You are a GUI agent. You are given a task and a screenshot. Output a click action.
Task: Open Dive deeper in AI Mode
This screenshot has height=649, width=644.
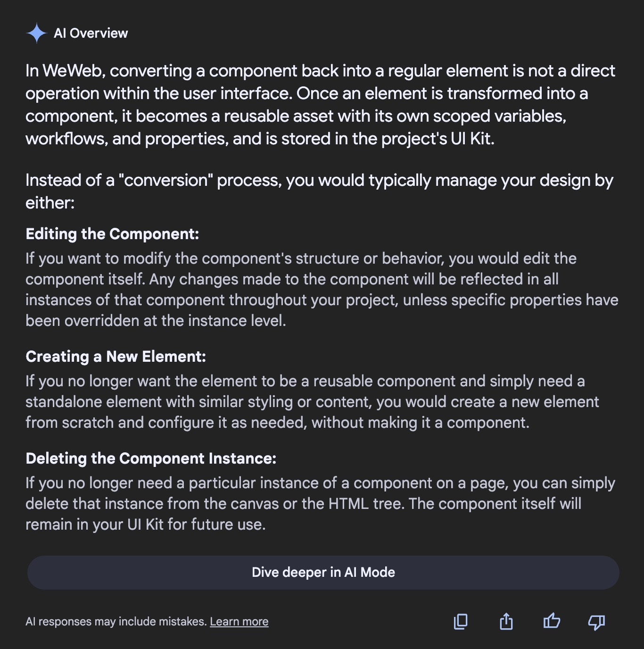323,572
